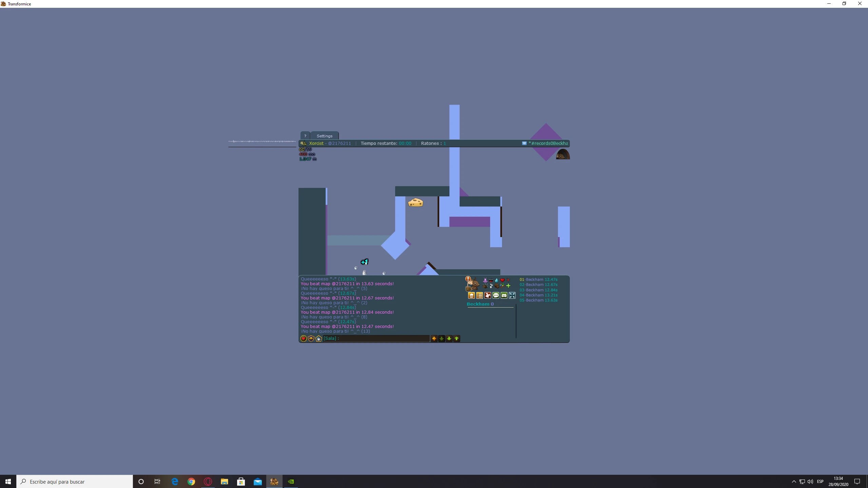Trigger the angry emote icon
The image size is (868, 488).
point(508,280)
